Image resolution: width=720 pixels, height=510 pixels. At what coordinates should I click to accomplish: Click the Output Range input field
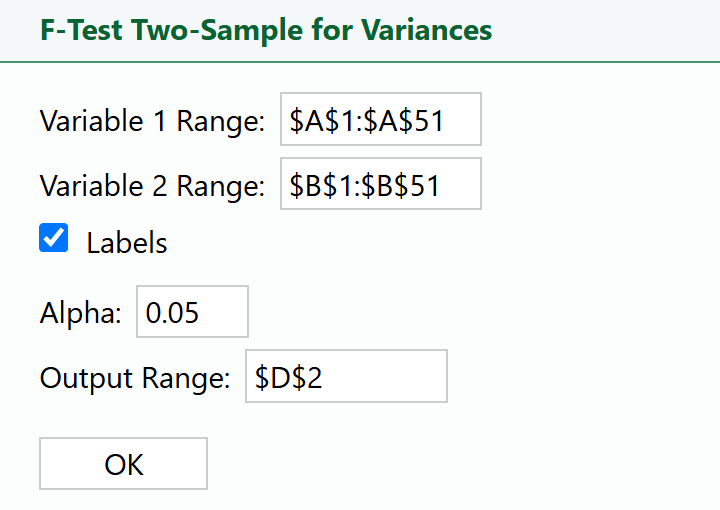pyautogui.click(x=346, y=377)
